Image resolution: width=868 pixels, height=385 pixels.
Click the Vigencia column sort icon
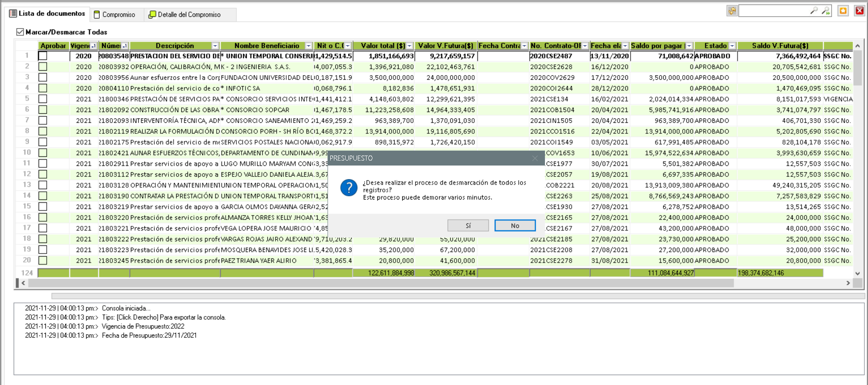coord(93,46)
